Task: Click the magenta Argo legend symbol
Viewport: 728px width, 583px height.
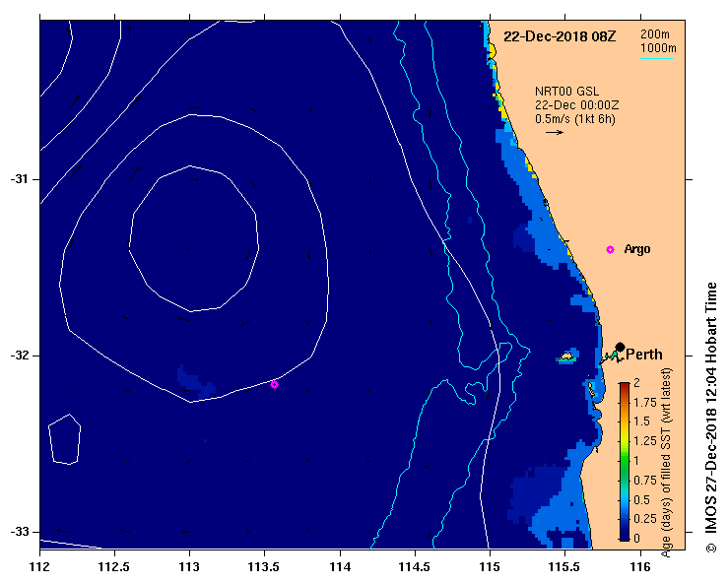Action: pyautogui.click(x=610, y=250)
